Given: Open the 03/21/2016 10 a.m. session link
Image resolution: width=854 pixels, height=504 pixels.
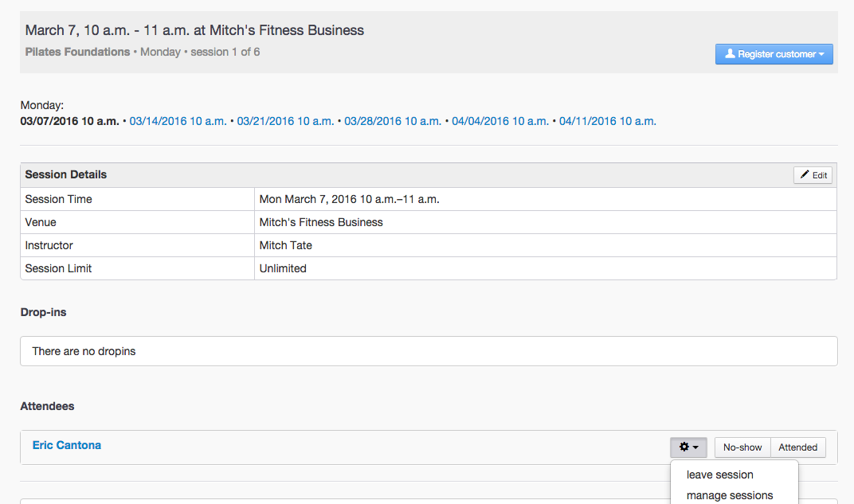Looking at the screenshot, I should tap(285, 121).
